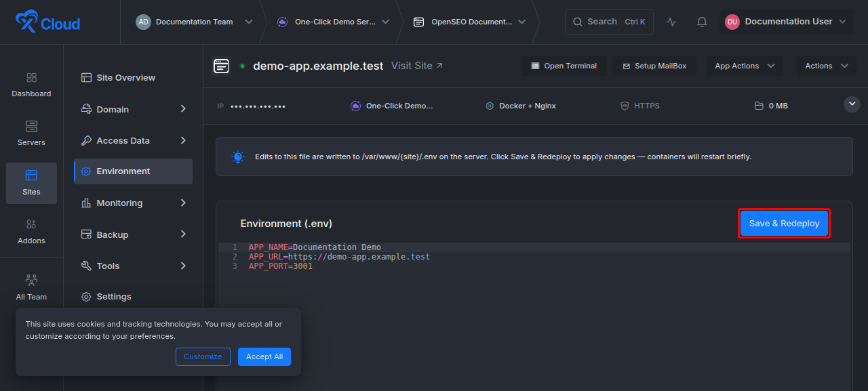Screen dimensions: 868x391
Task: Click the search magnifier icon
Action: tap(578, 22)
